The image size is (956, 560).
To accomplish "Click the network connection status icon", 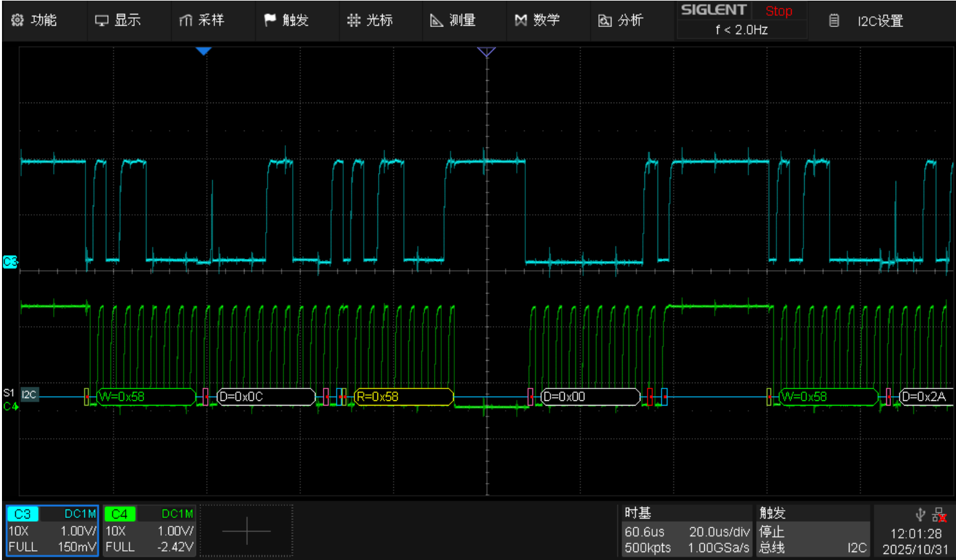I will point(939,515).
